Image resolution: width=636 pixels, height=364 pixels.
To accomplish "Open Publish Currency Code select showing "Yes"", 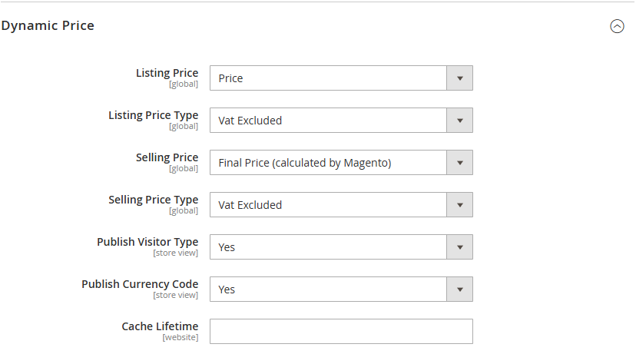I will pyautogui.click(x=328, y=290).
